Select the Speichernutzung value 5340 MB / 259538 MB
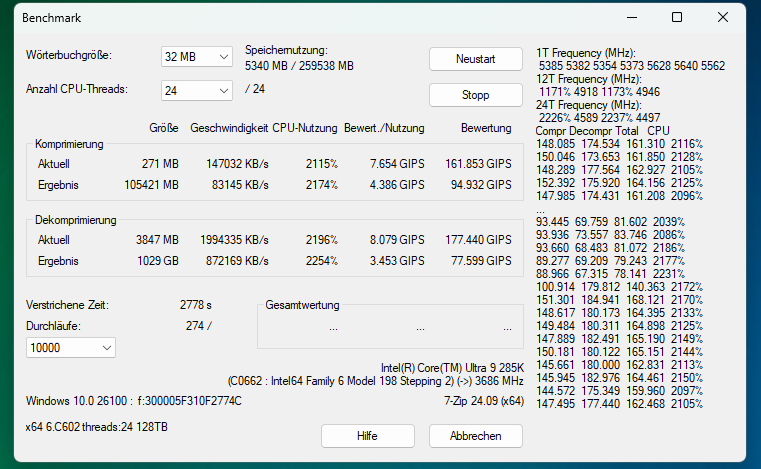761x469 pixels. [x=299, y=66]
